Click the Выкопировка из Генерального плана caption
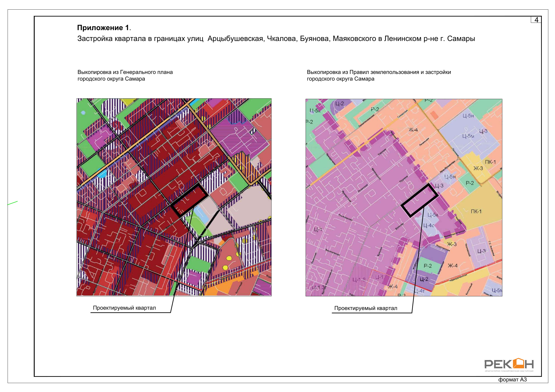 coord(125,72)
